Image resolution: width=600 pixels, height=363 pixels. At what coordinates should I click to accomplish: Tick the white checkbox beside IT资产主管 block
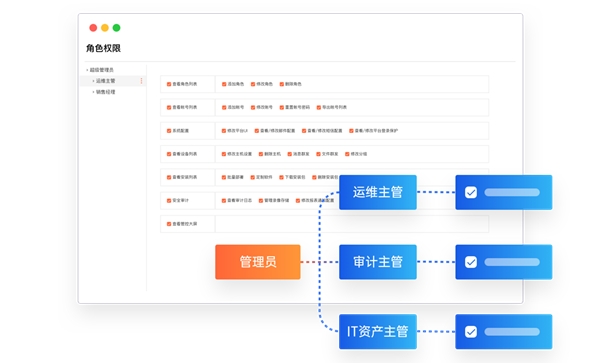tap(471, 332)
